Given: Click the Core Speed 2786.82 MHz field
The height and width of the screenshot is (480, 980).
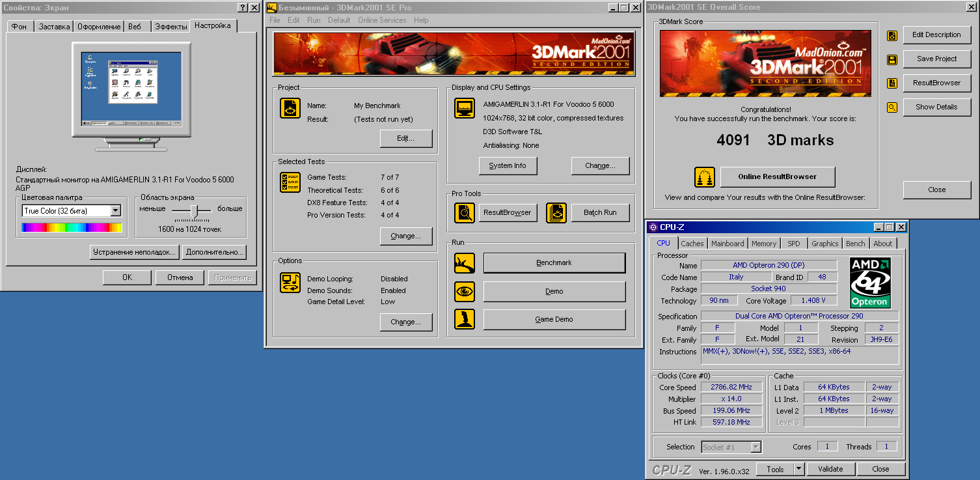Looking at the screenshot, I should (731, 387).
